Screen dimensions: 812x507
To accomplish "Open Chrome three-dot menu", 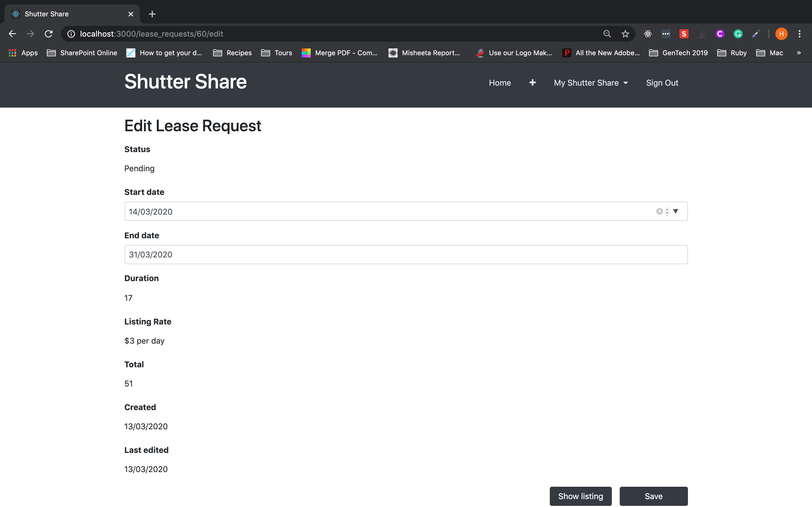I will pos(799,34).
